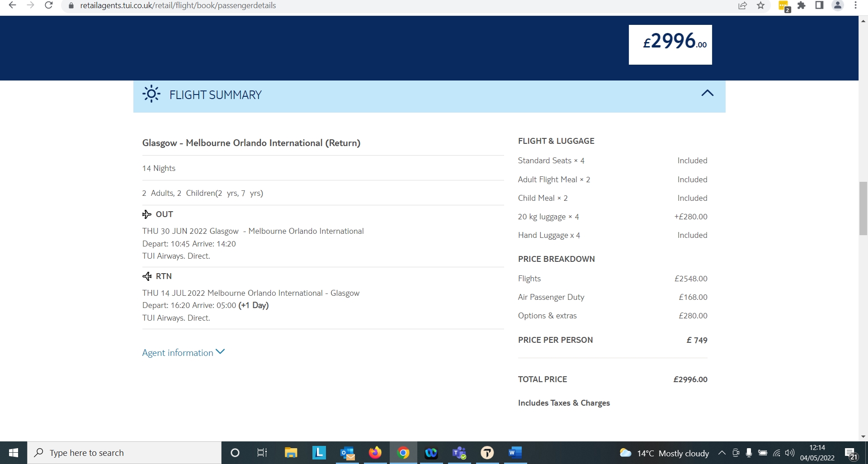Open the browser side panel

pyautogui.click(x=819, y=5)
